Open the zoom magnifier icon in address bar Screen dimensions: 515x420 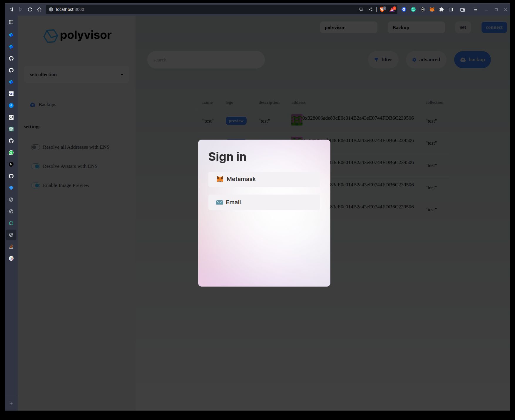coord(361,9)
